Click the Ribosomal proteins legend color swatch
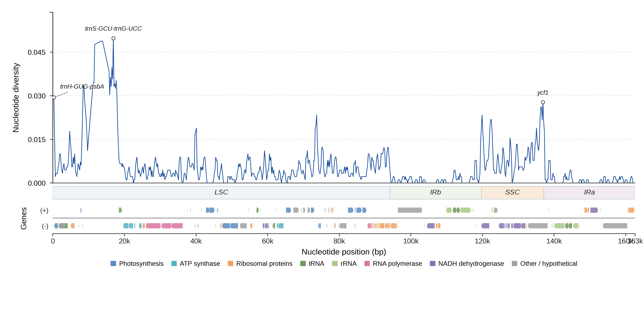 (x=231, y=264)
